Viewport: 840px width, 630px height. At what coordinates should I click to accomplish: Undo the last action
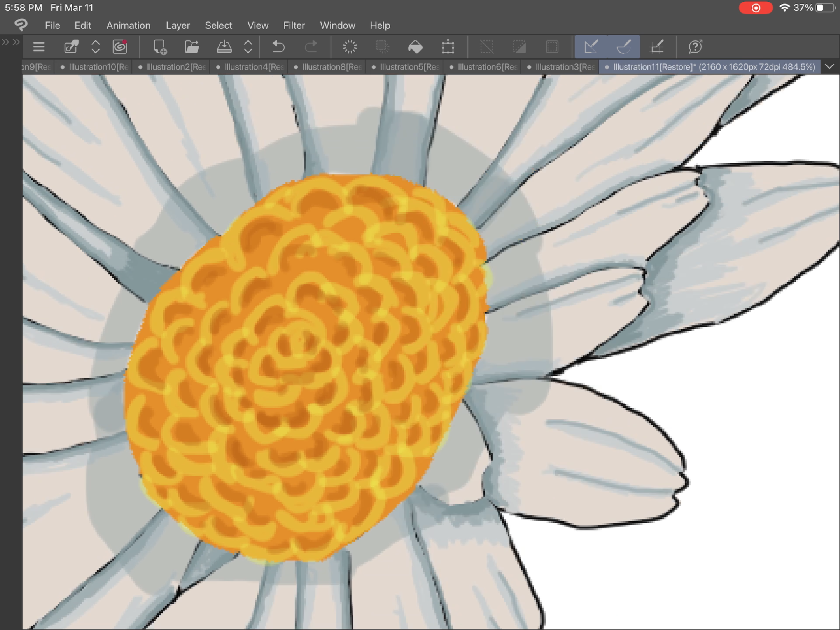[278, 47]
